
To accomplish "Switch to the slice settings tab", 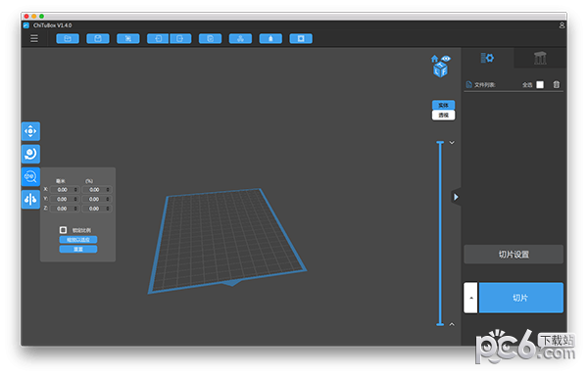I will [x=487, y=58].
